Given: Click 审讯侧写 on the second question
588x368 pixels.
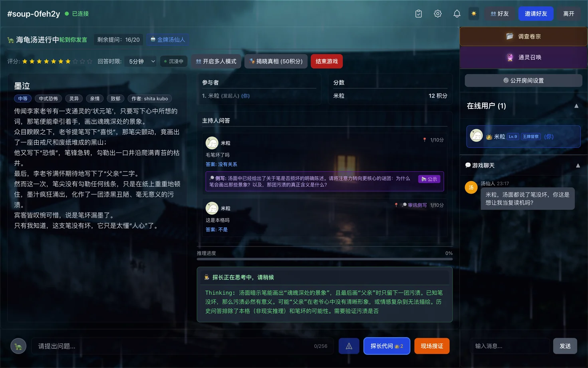Looking at the screenshot, I should 414,205.
